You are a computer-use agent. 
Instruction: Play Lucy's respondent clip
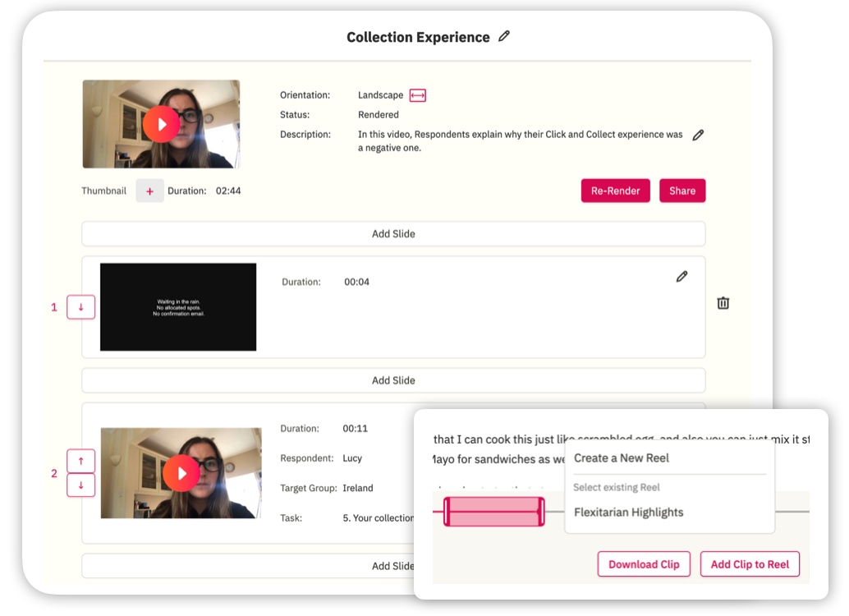[181, 473]
